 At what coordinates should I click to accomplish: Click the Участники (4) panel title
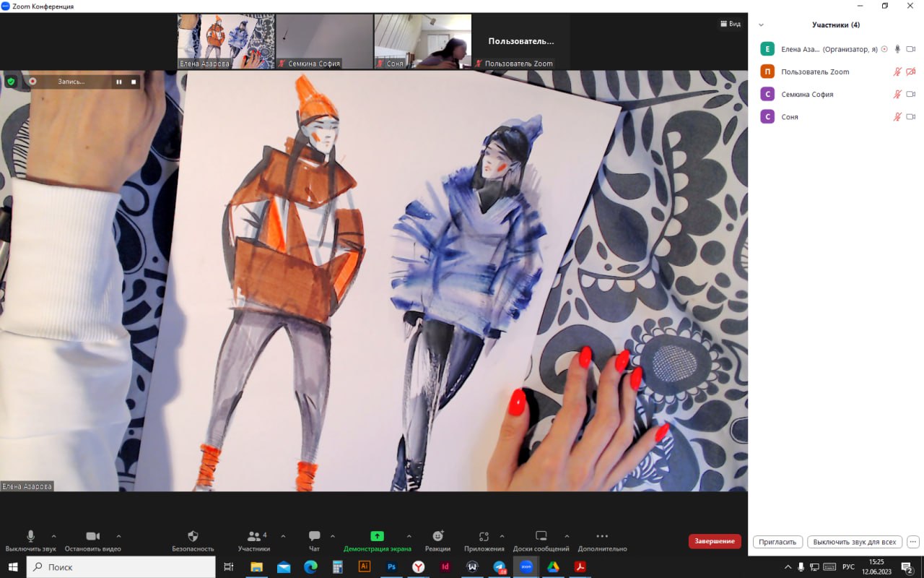(x=836, y=25)
